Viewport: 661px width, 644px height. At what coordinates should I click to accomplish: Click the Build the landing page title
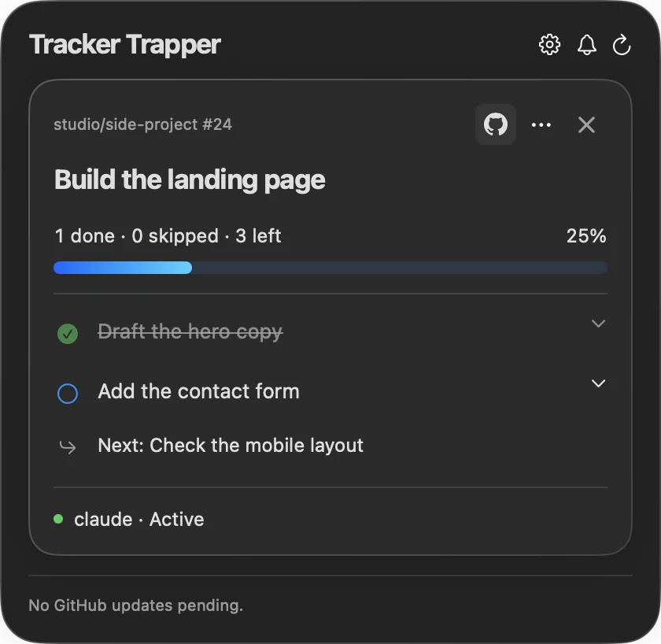tap(190, 180)
